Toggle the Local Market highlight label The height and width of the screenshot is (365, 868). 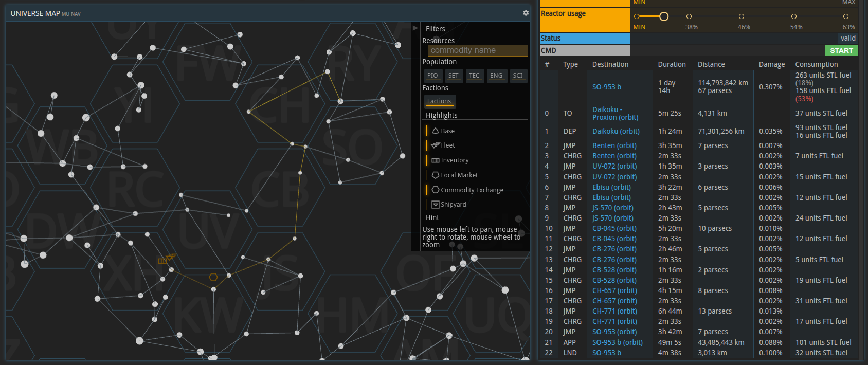pyautogui.click(x=459, y=175)
